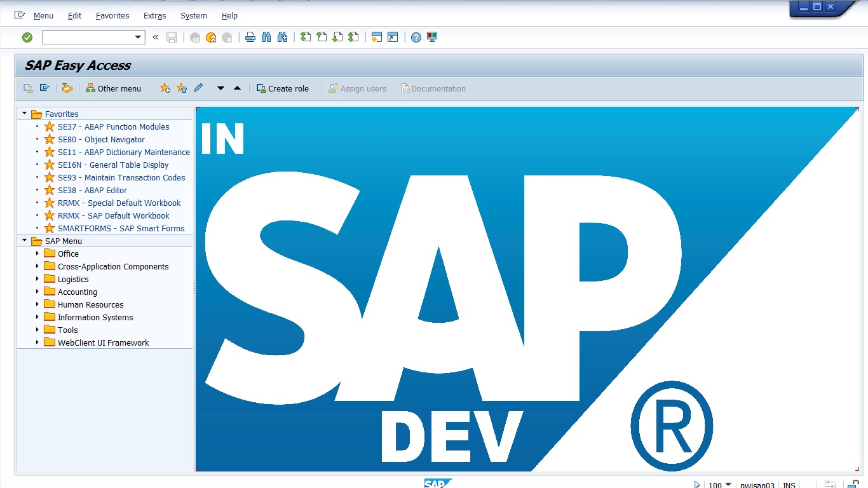Expand the Human Resources folder
The width and height of the screenshot is (868, 488).
point(37,304)
